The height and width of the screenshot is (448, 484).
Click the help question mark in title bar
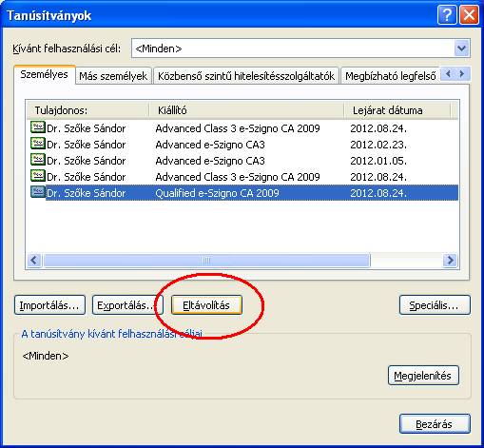(x=447, y=15)
